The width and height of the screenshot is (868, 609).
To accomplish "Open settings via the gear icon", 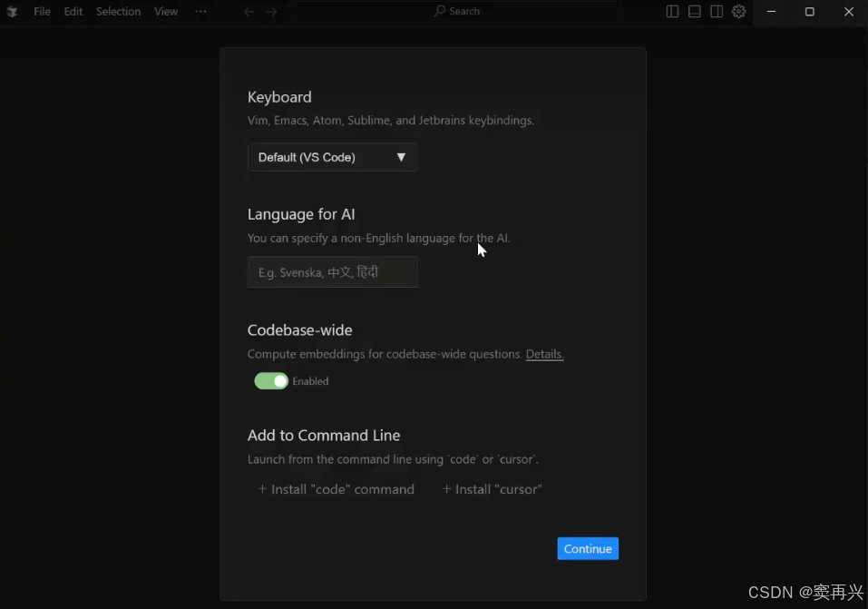I will point(738,12).
